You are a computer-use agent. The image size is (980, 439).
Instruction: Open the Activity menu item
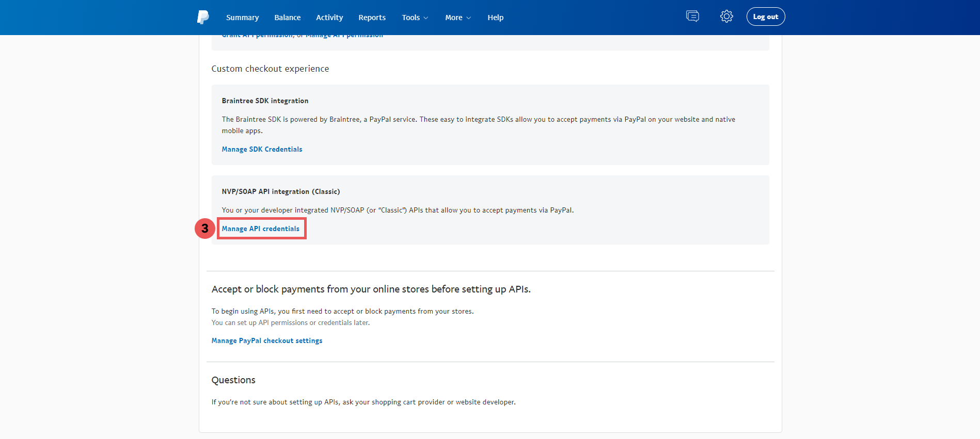(x=329, y=18)
